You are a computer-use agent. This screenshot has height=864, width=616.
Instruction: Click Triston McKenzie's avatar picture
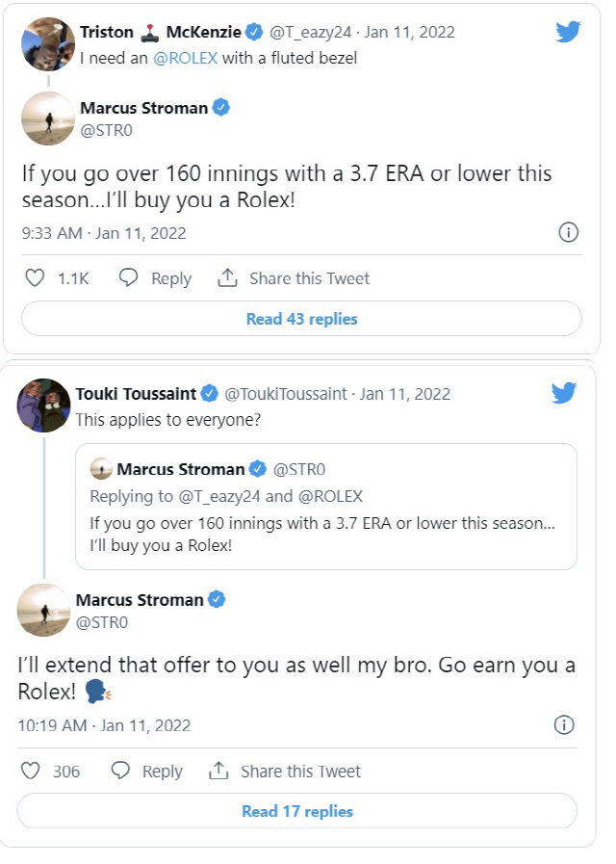47,43
